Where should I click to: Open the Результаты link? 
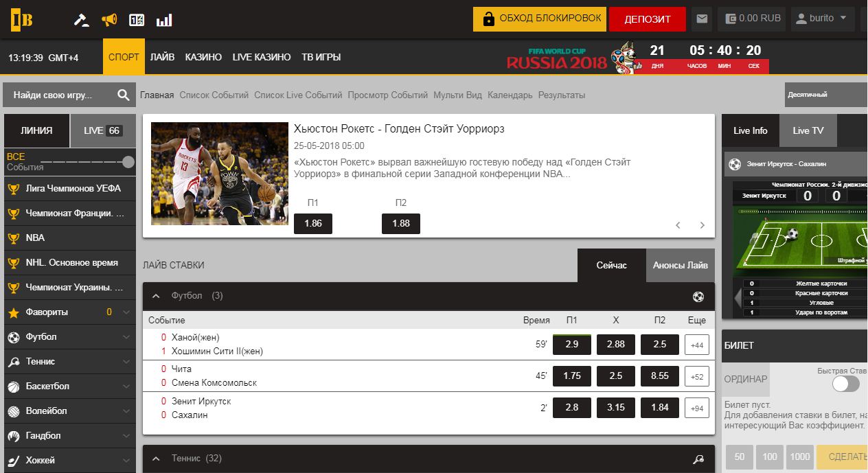point(562,95)
